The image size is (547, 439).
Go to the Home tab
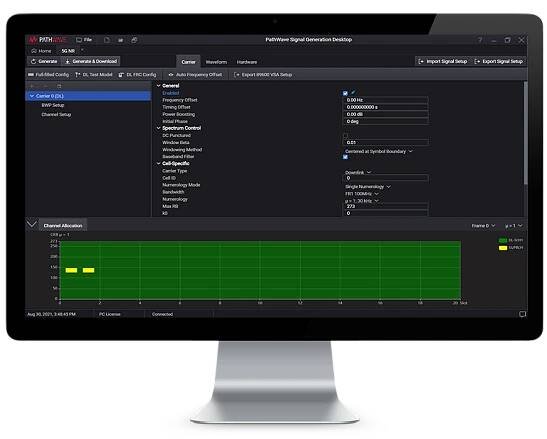point(41,51)
